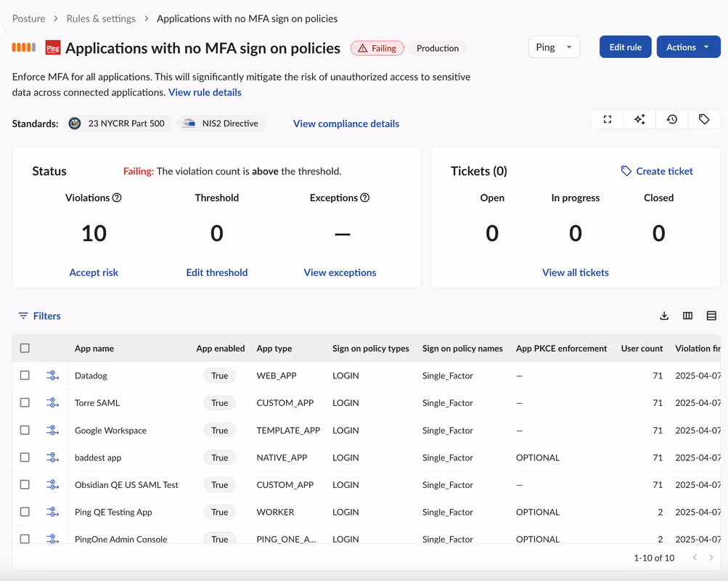Open the View compliance details link

click(x=345, y=123)
